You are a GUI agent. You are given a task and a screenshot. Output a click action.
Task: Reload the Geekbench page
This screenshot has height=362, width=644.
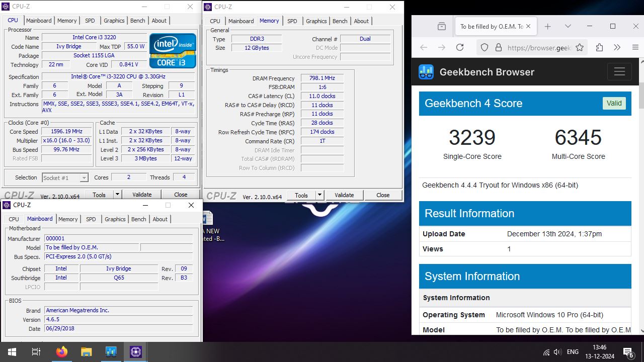459,47
